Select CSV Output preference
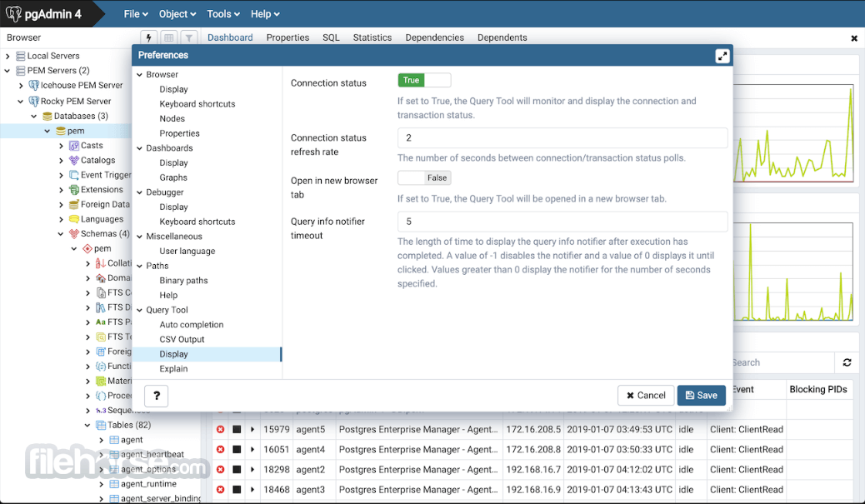 click(x=182, y=339)
